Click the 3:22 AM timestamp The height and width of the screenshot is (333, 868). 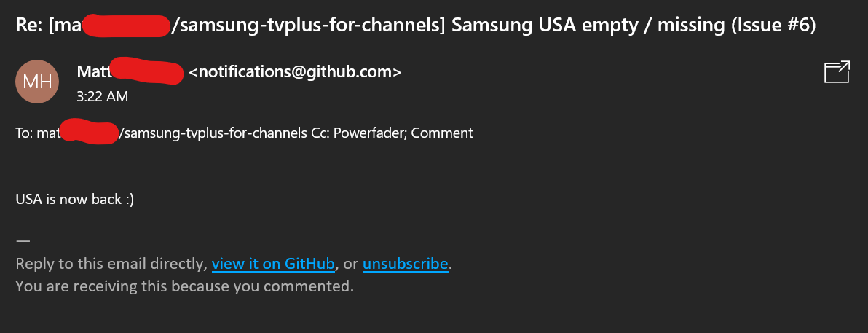pos(103,97)
